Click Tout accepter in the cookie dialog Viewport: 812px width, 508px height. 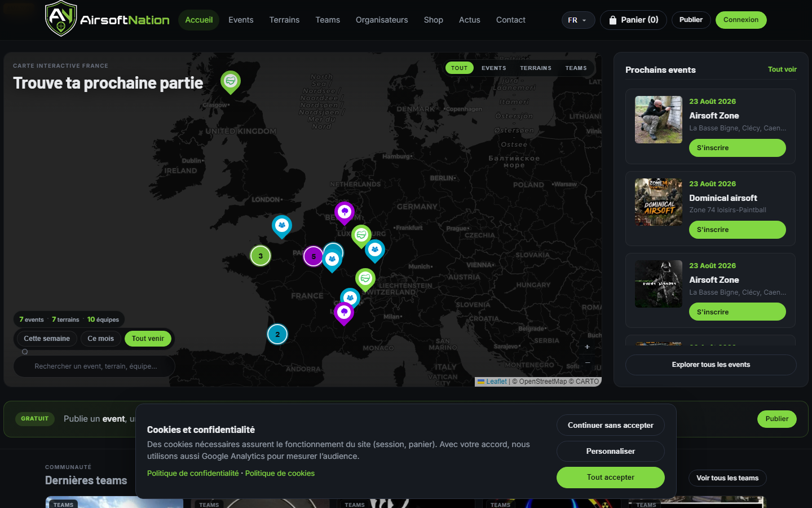[x=611, y=478]
